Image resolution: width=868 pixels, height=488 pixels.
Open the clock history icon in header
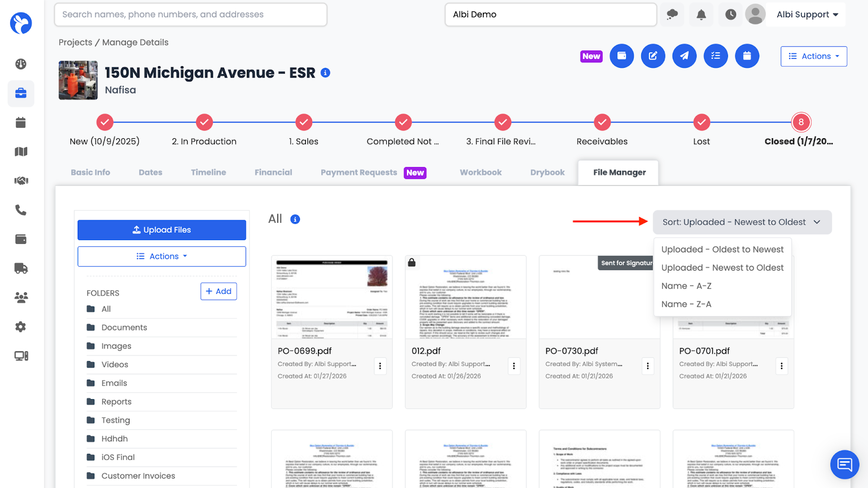click(x=731, y=15)
